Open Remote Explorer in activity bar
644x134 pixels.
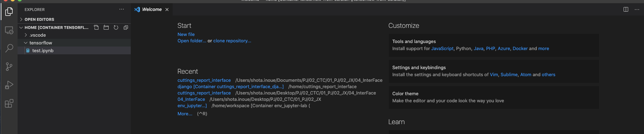point(9,30)
